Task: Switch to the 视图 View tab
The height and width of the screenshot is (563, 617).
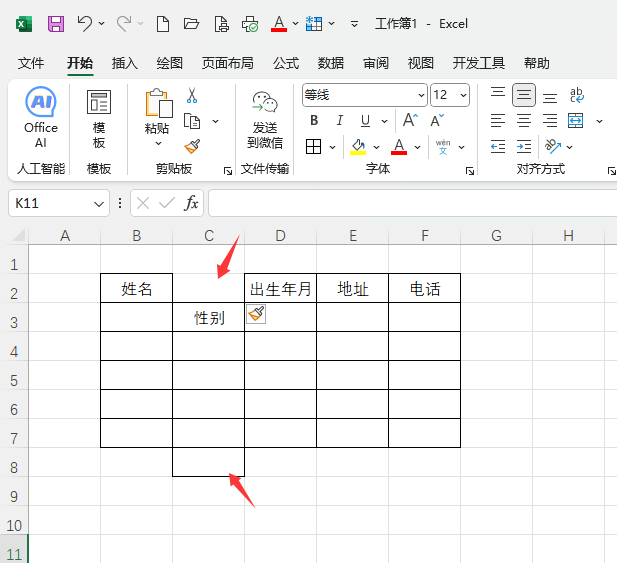Action: (x=421, y=63)
